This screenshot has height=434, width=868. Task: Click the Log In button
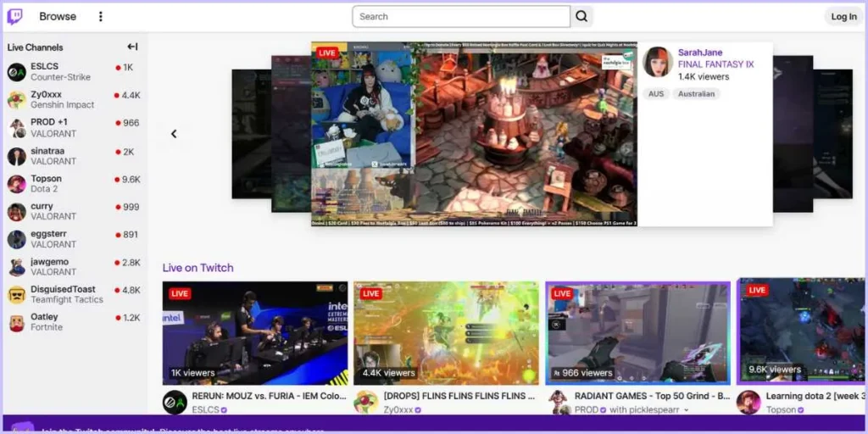[843, 17]
